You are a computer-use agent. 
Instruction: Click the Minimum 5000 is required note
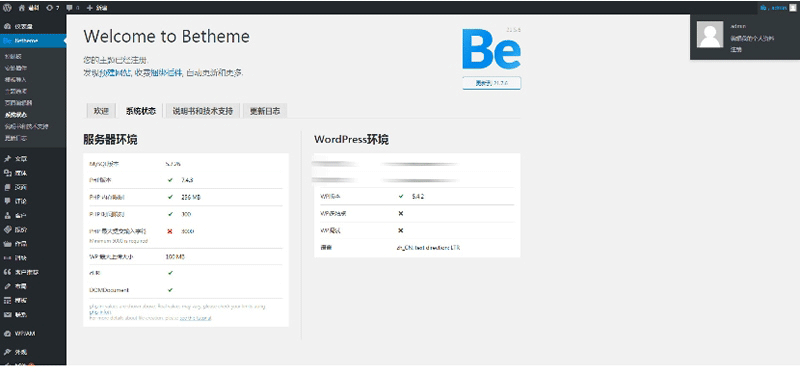118,240
